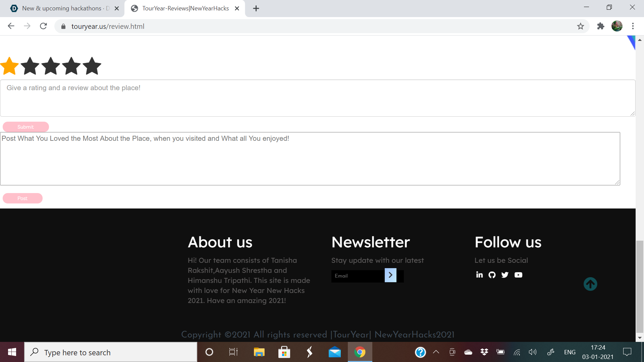
Task: Set the rating to five stars
Action: [x=92, y=66]
